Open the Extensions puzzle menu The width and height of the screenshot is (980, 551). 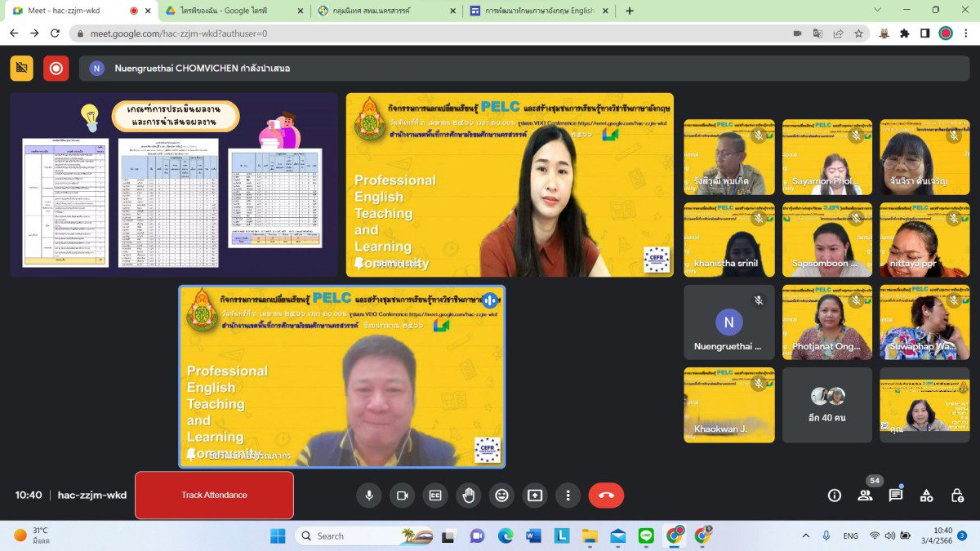(x=905, y=33)
